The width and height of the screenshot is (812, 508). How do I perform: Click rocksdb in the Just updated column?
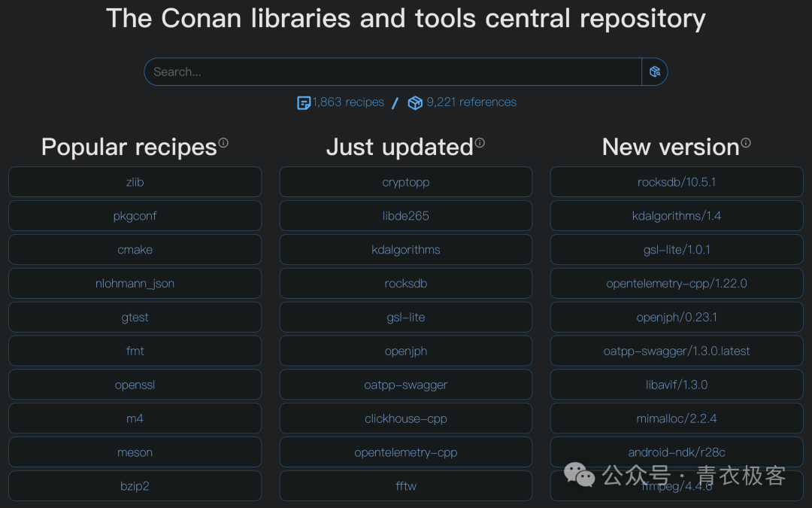(405, 283)
